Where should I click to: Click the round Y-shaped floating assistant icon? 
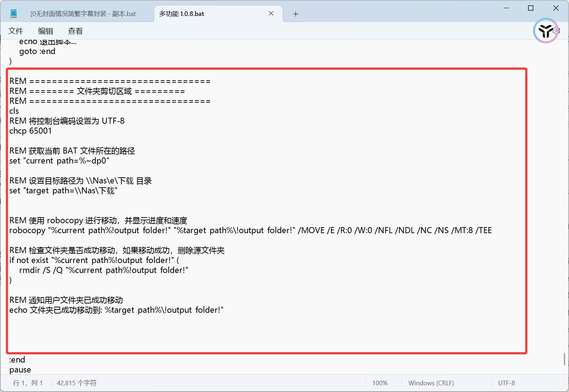point(546,31)
